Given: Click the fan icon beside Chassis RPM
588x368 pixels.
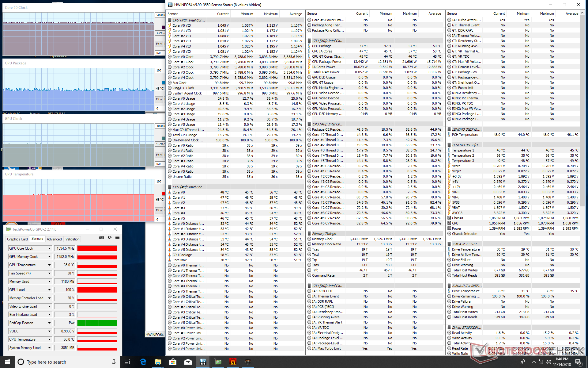Looking at the screenshot, I should click(449, 218).
